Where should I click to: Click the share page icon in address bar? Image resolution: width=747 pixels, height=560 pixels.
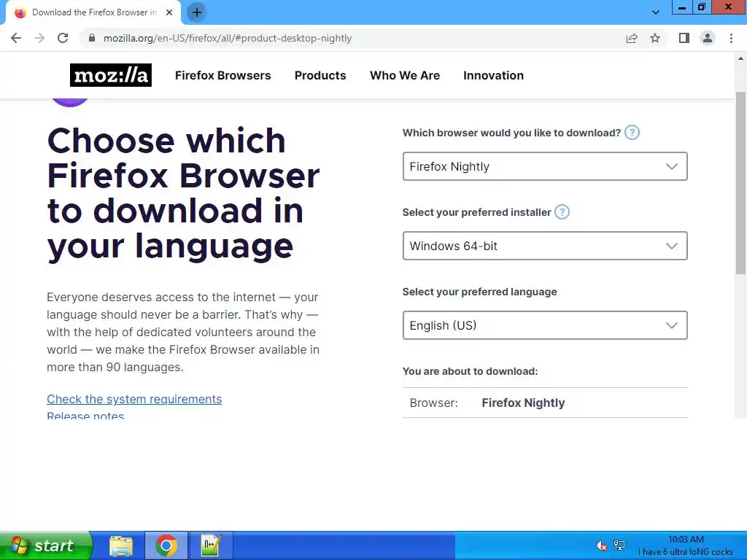632,38
